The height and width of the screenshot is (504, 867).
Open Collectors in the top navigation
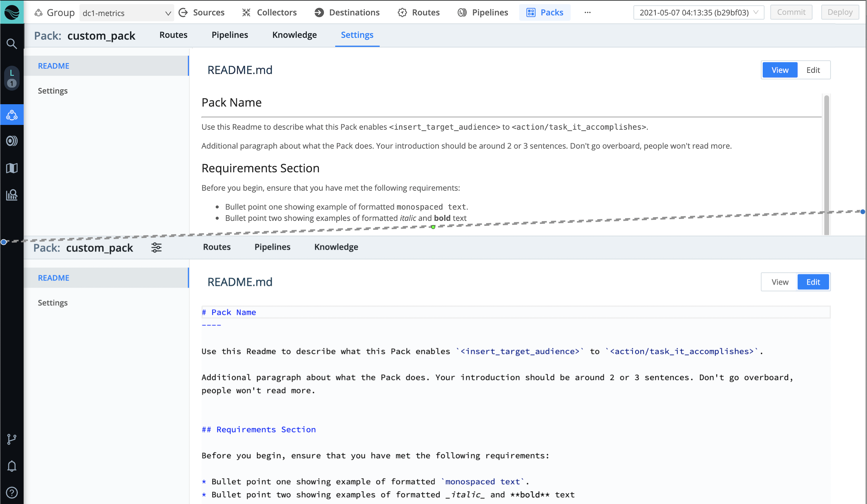[x=269, y=12]
